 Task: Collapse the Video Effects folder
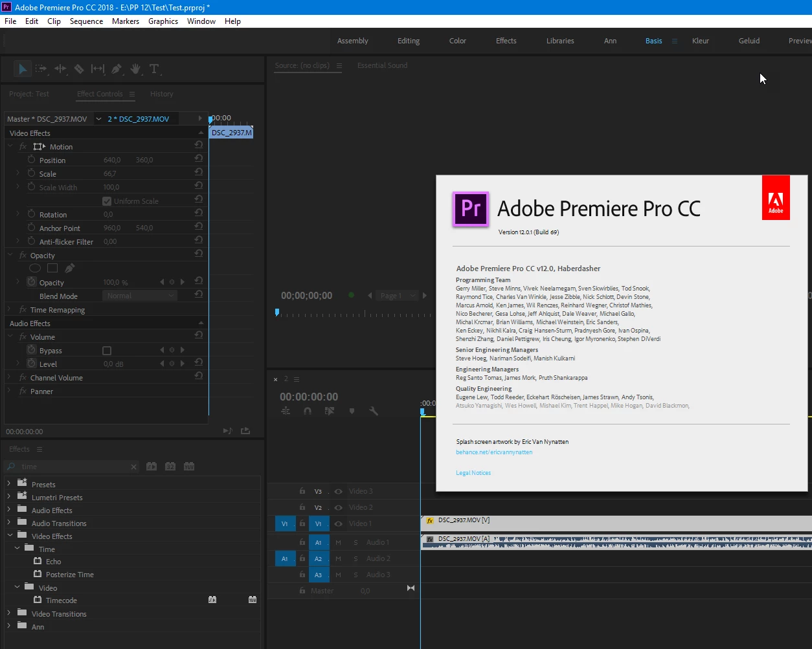point(9,535)
